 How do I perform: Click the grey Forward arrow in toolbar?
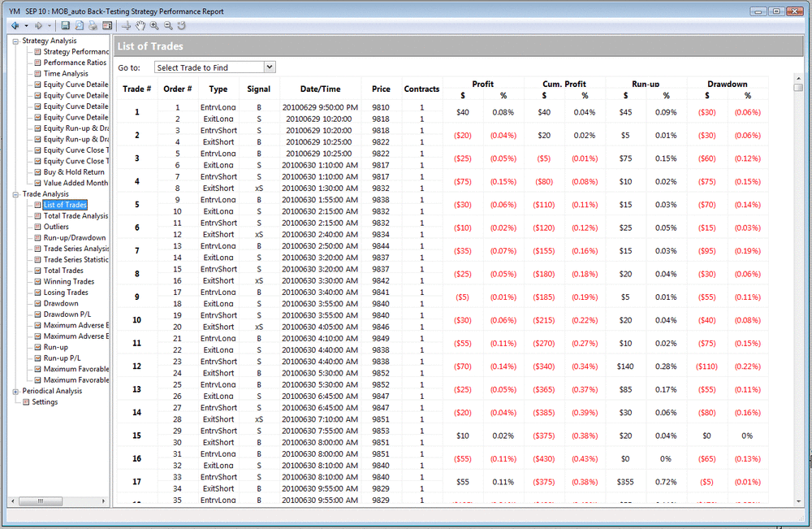pos(38,25)
